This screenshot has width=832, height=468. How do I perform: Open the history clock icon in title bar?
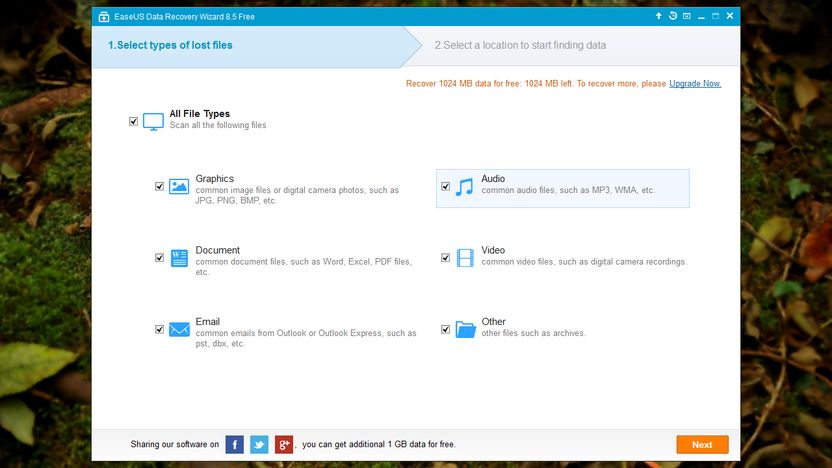673,16
